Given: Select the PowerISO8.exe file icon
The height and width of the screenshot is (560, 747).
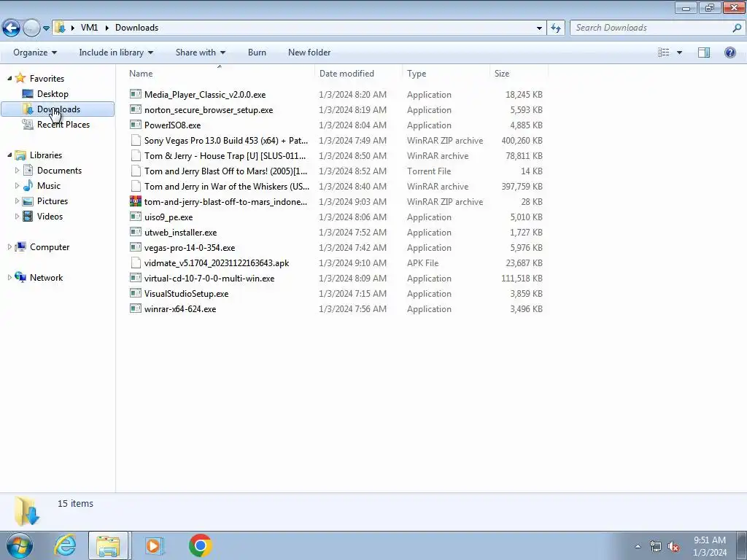Looking at the screenshot, I should point(136,125).
